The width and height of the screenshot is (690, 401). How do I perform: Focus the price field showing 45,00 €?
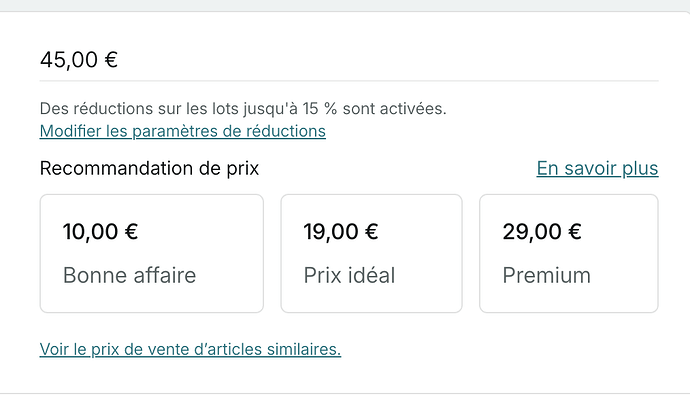pyautogui.click(x=348, y=60)
